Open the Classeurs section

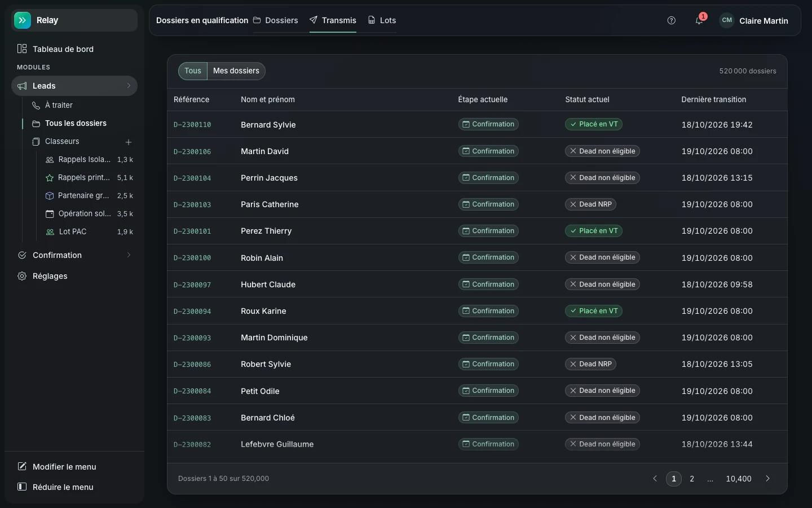(62, 142)
